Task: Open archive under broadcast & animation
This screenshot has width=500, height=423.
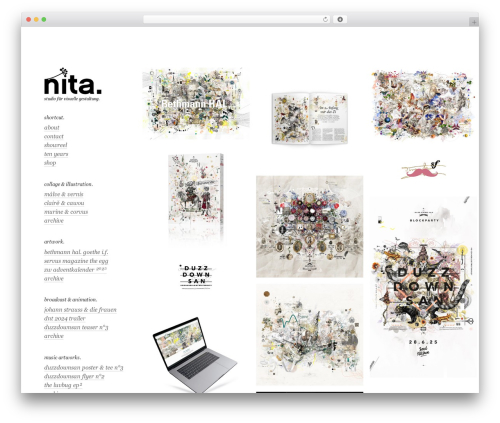Action: pyautogui.click(x=54, y=336)
